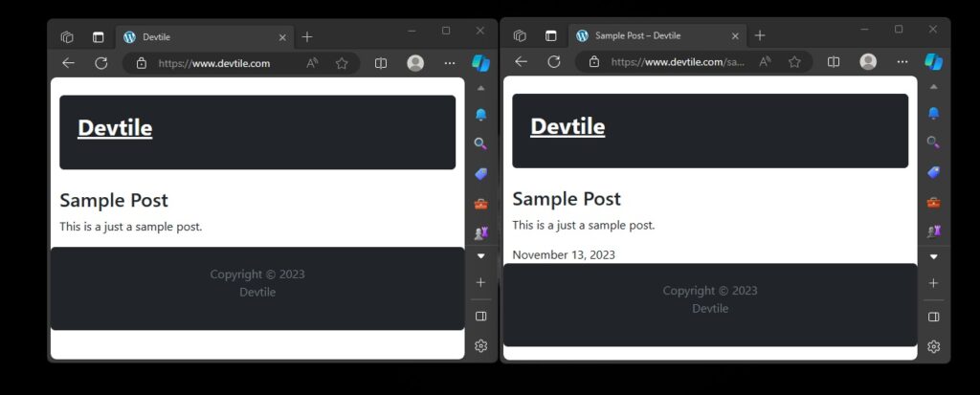View site information lock icon in left window
Viewport: 980px width, 395px height.
pos(142,63)
